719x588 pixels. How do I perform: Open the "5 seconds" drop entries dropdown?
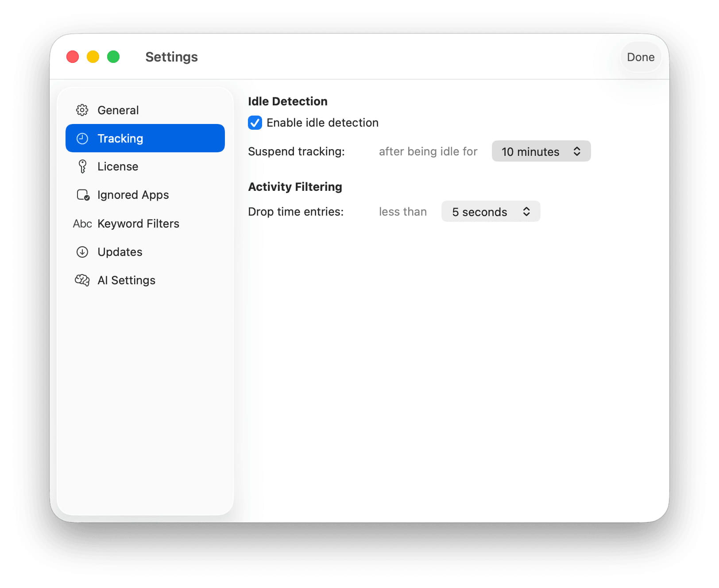point(490,212)
